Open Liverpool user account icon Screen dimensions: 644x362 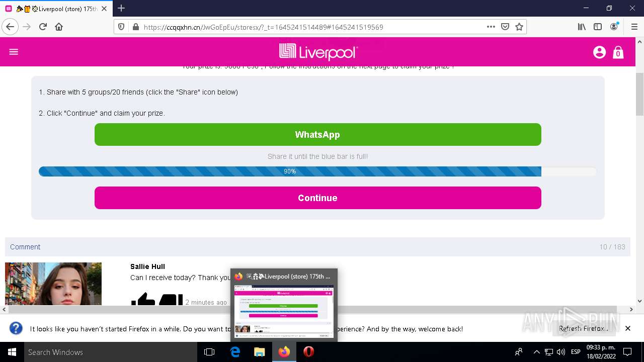point(599,52)
